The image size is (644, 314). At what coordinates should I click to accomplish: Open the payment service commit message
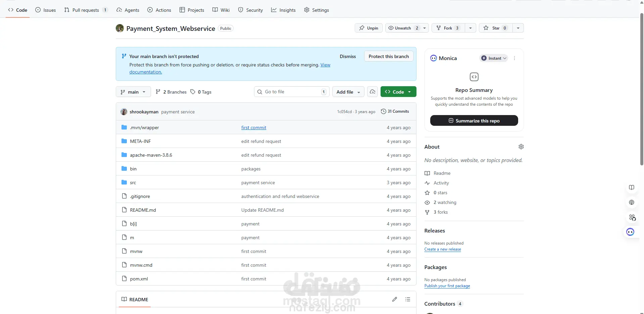click(x=178, y=112)
